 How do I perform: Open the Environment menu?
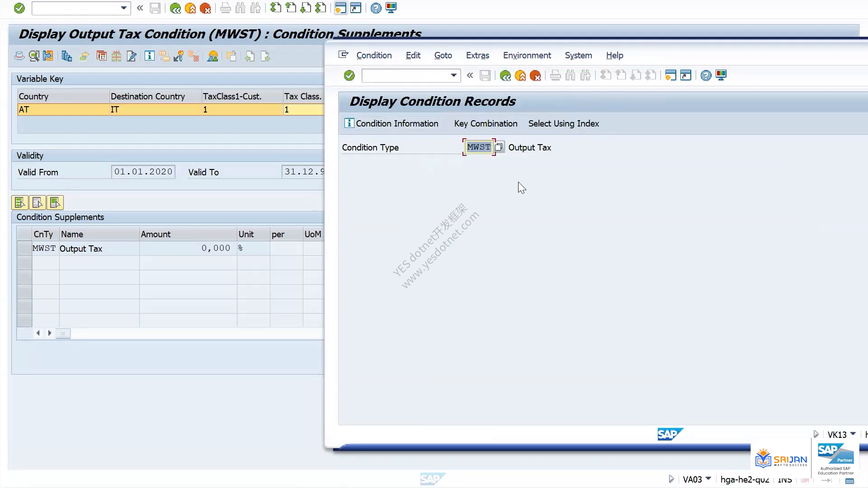click(x=527, y=55)
